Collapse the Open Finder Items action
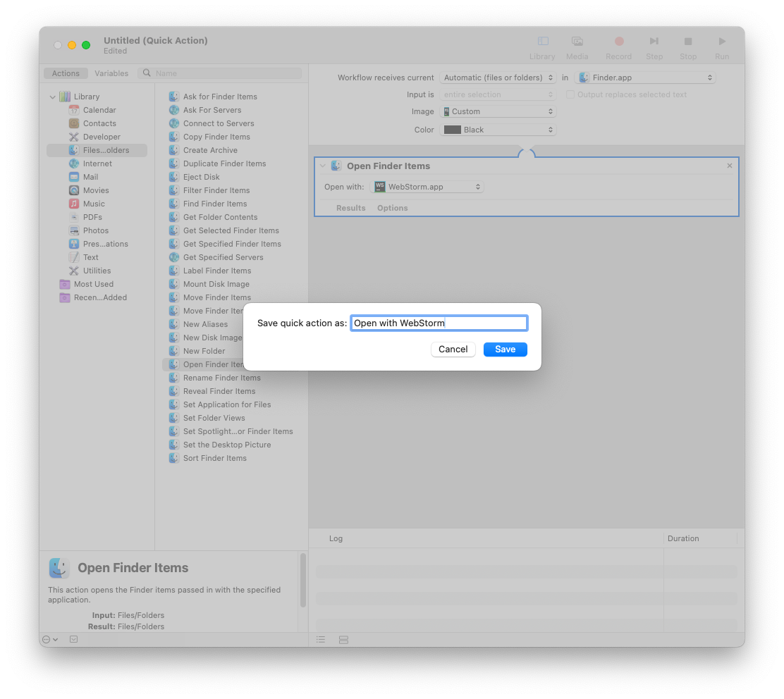 [x=322, y=166]
